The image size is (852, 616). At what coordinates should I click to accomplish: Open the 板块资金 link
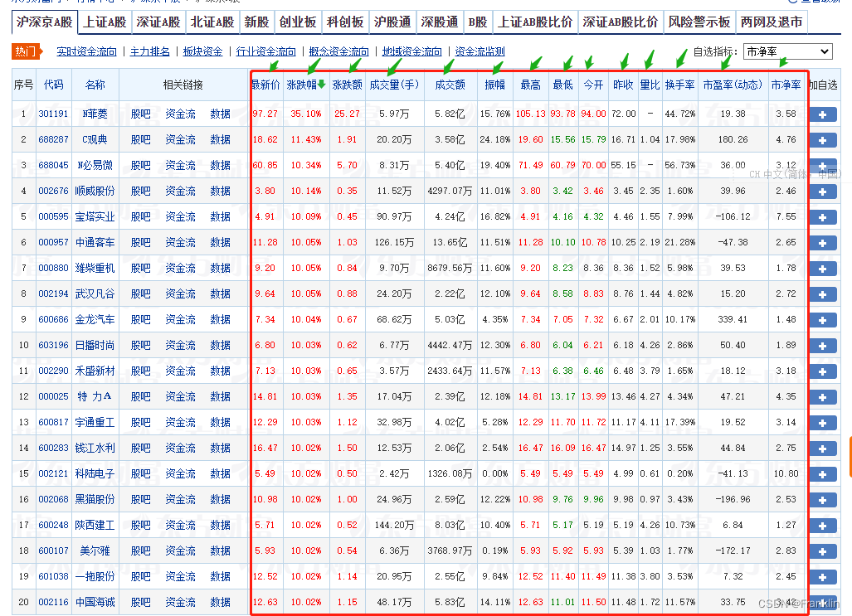(202, 51)
